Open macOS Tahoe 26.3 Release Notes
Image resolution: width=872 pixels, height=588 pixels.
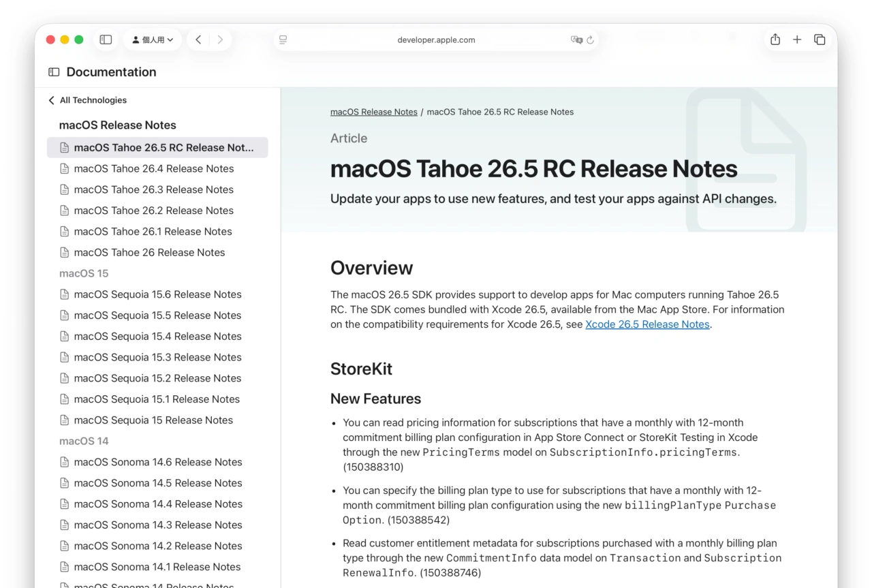click(x=154, y=189)
